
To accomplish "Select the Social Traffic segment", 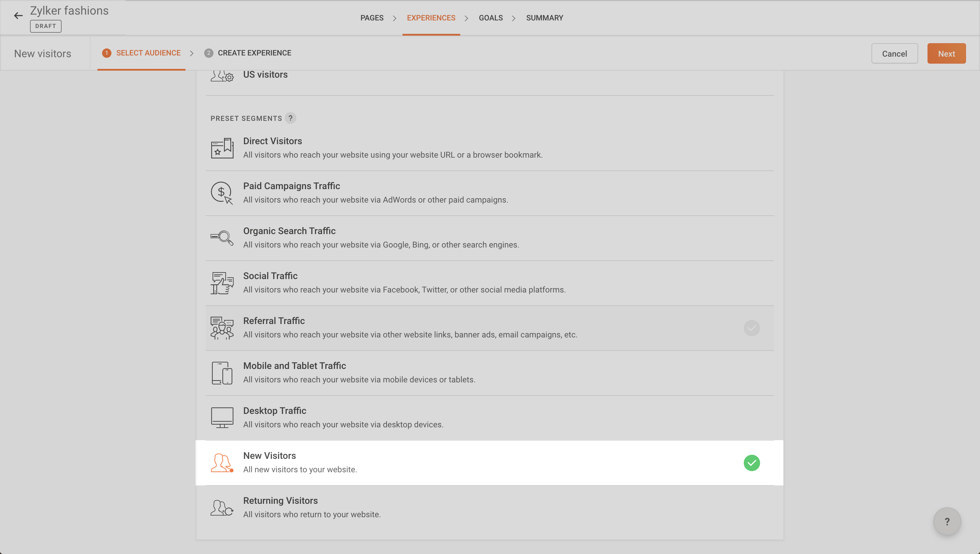I will tap(490, 283).
